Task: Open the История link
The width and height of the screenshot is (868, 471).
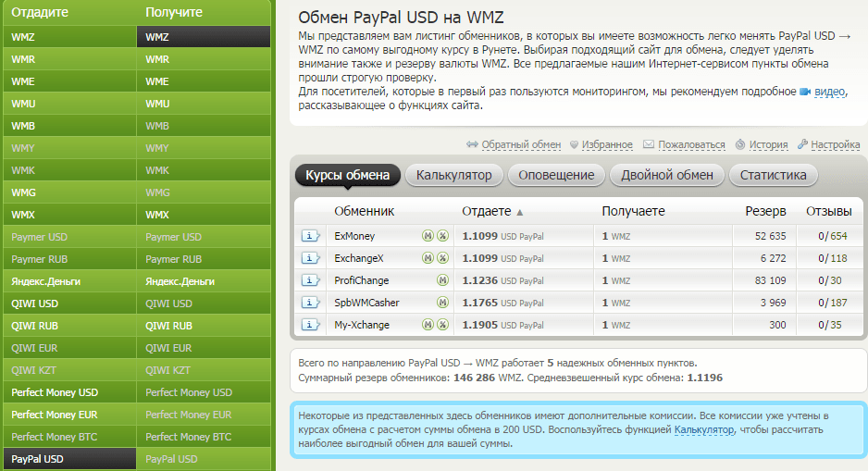Action: [768, 145]
